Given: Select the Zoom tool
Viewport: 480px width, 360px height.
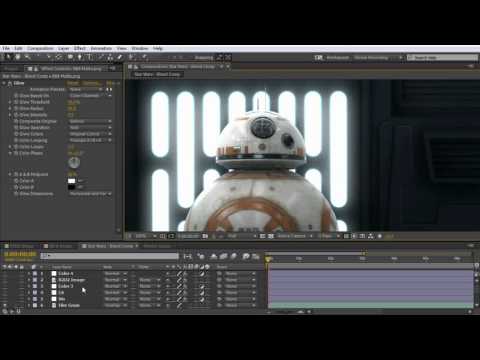Looking at the screenshot, I should pos(27,57).
